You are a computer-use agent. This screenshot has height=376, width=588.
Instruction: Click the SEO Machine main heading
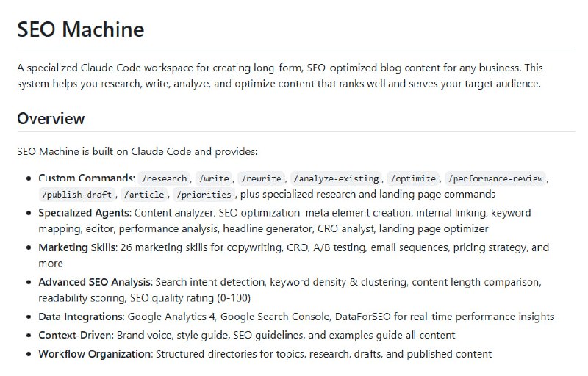click(x=81, y=29)
